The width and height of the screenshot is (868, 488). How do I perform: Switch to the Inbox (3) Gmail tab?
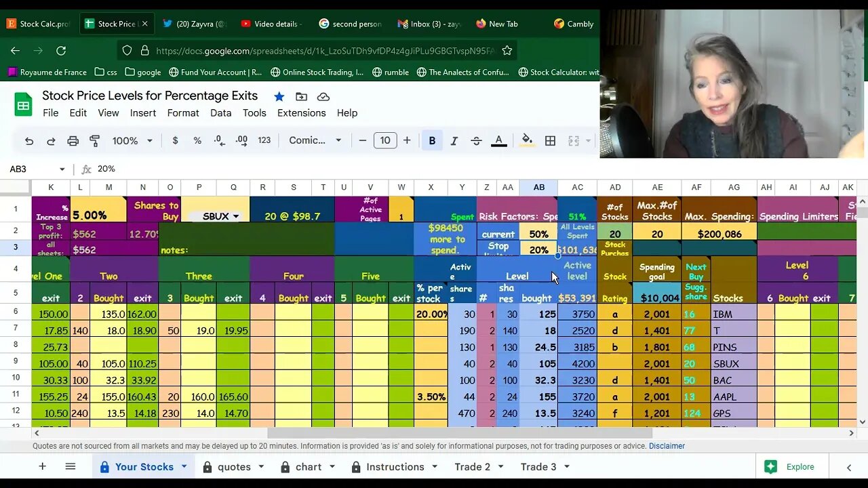click(x=429, y=24)
